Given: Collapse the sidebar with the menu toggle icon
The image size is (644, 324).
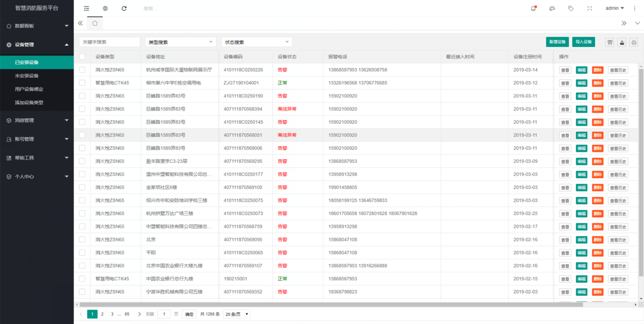Looking at the screenshot, I should click(86, 8).
